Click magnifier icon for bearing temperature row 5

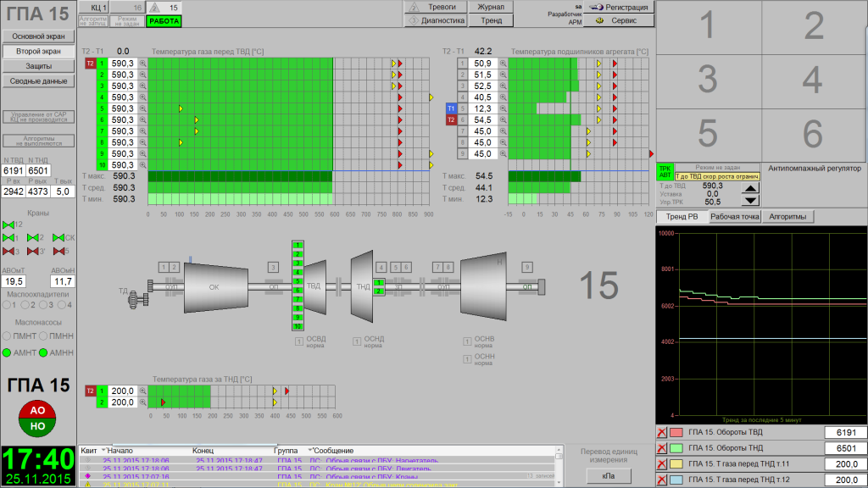coord(503,108)
